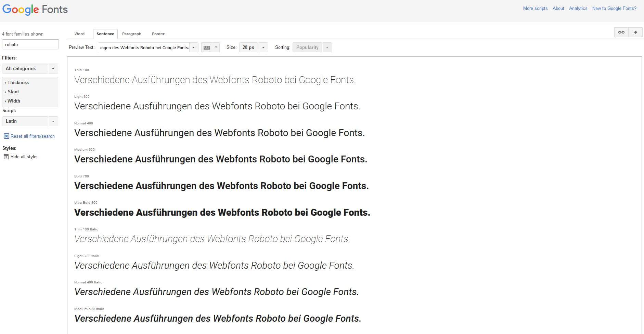
Task: Click the Hide all styles link
Action: [x=25, y=157]
